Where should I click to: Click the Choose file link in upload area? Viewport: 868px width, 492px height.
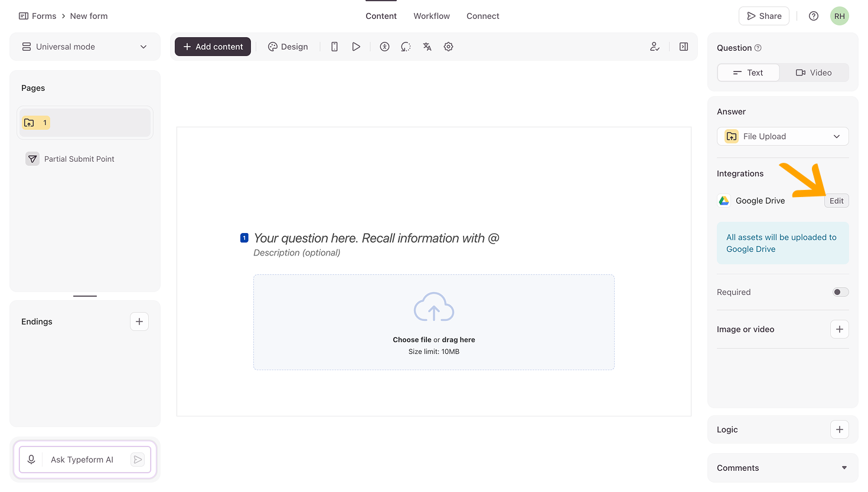tap(412, 340)
